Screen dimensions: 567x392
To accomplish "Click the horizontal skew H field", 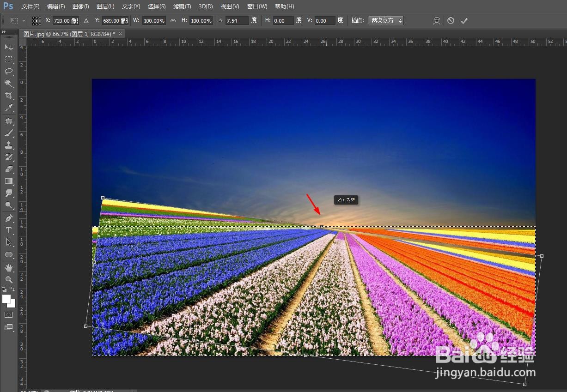I will pos(283,21).
